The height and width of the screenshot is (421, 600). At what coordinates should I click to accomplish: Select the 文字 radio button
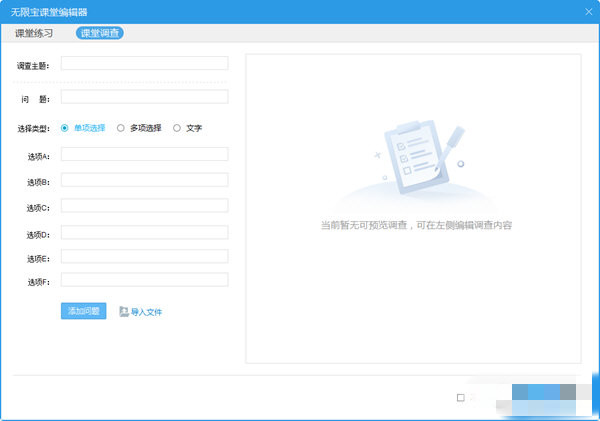[x=176, y=128]
